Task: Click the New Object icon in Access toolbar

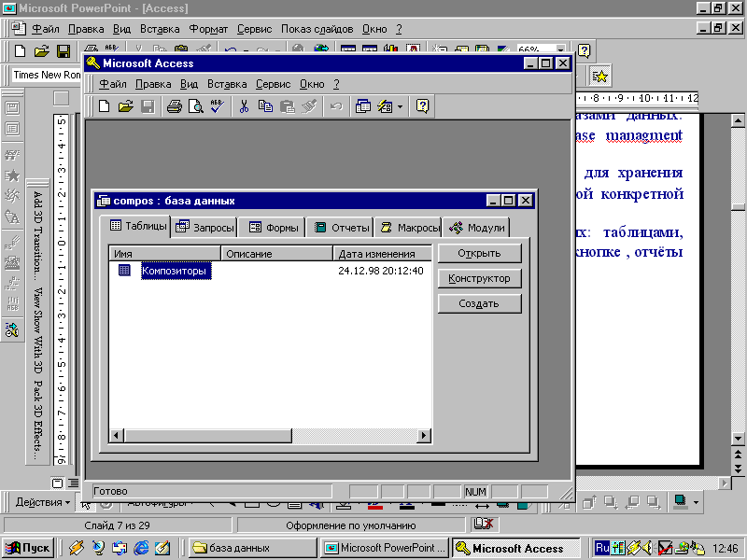Action: [385, 105]
